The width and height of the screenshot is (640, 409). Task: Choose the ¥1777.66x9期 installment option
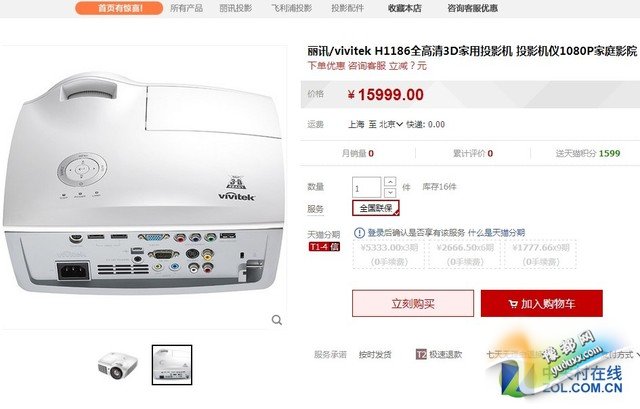click(x=541, y=254)
